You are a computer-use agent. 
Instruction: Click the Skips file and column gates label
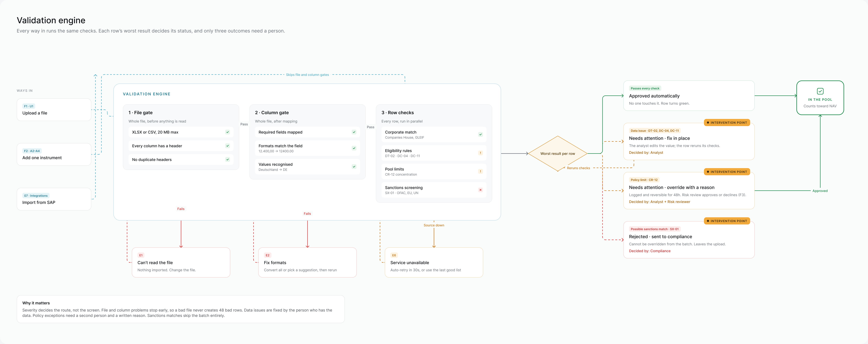(x=307, y=75)
